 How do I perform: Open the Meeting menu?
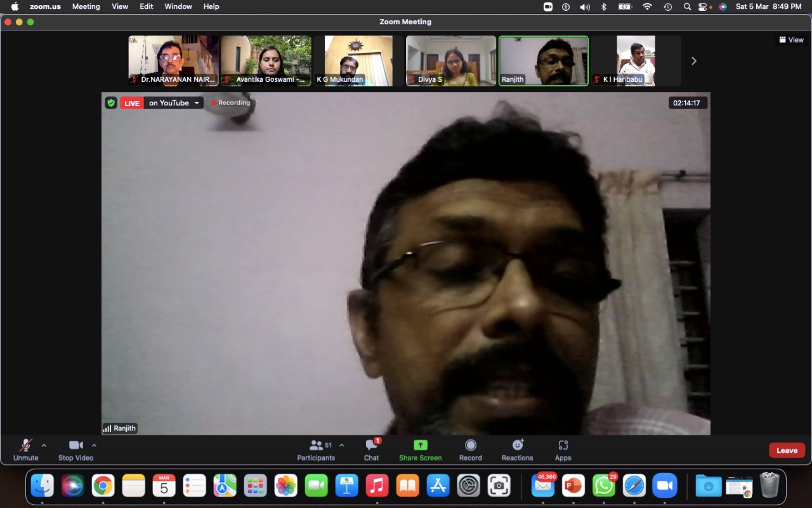(86, 6)
